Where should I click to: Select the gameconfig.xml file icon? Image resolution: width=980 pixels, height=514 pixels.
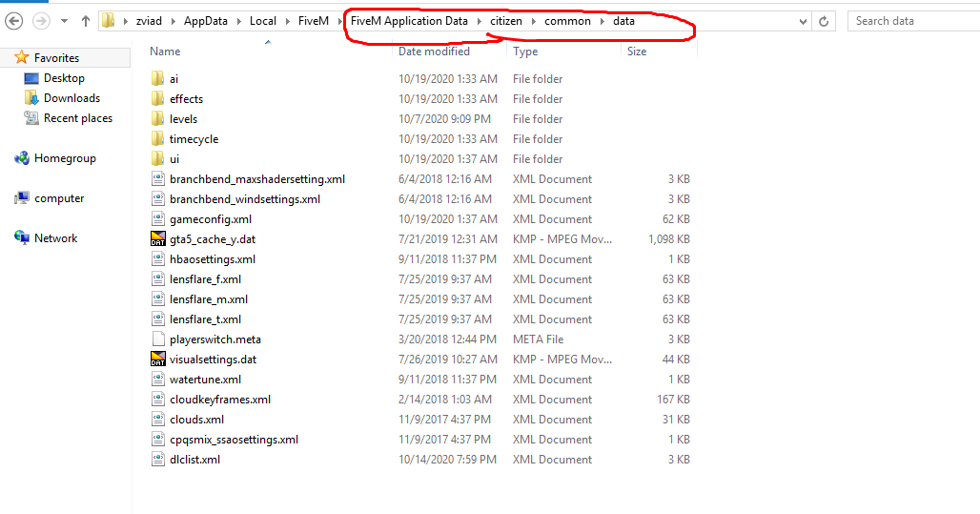[158, 219]
